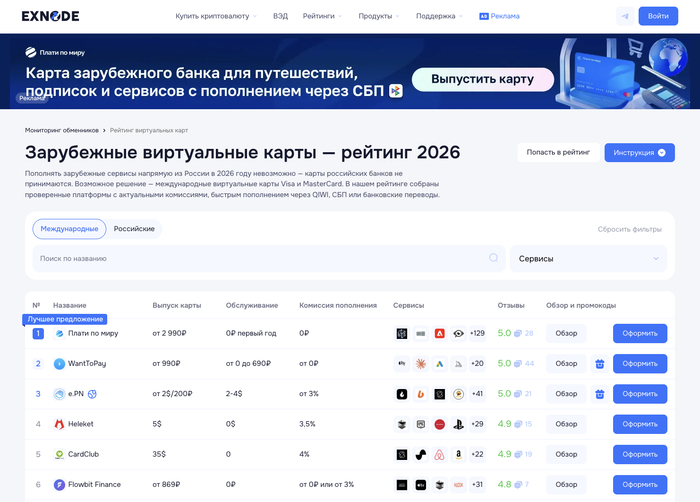
Task: Click the reviews comment icon in Плати по миру row
Action: pos(518,333)
